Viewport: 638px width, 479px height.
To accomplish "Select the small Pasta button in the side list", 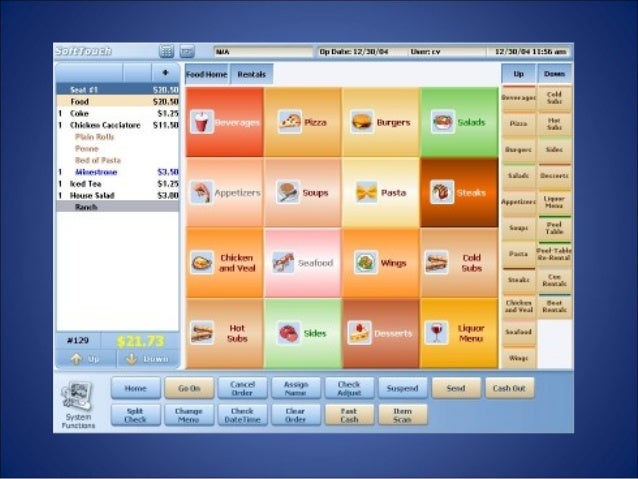I will [518, 254].
